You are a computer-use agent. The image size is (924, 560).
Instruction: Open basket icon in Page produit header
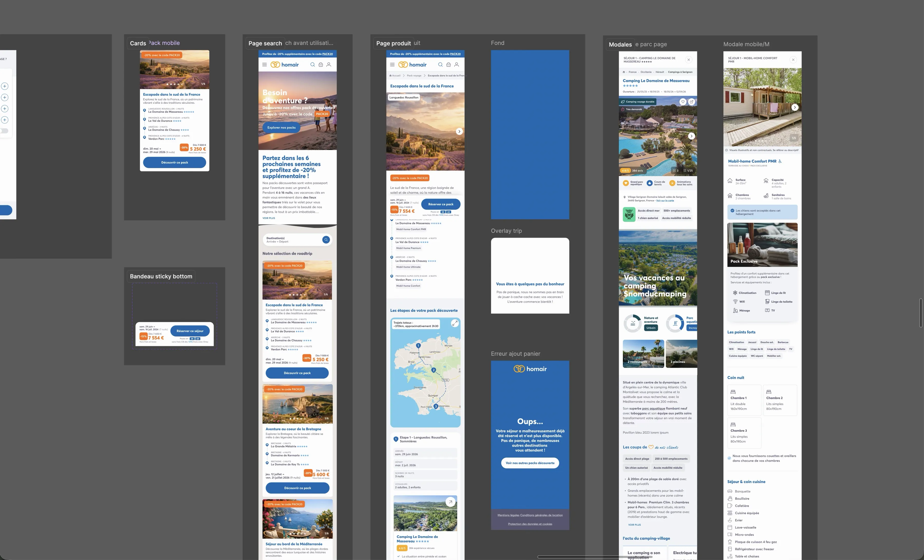coord(448,64)
